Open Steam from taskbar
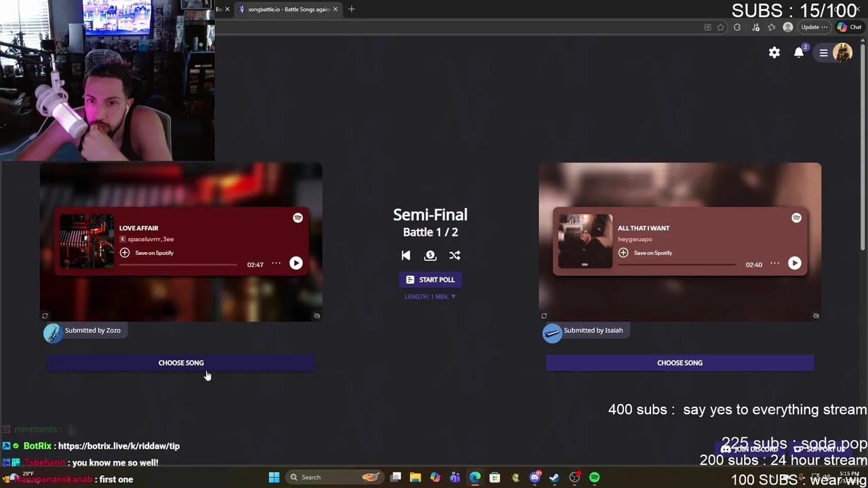The image size is (868, 488). tap(554, 477)
